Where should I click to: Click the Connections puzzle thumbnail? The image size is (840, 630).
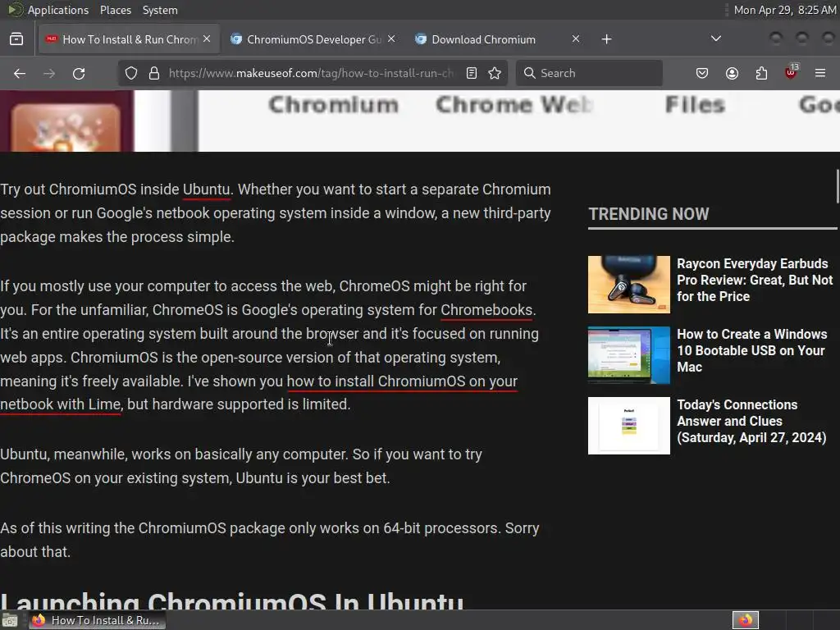pyautogui.click(x=629, y=426)
